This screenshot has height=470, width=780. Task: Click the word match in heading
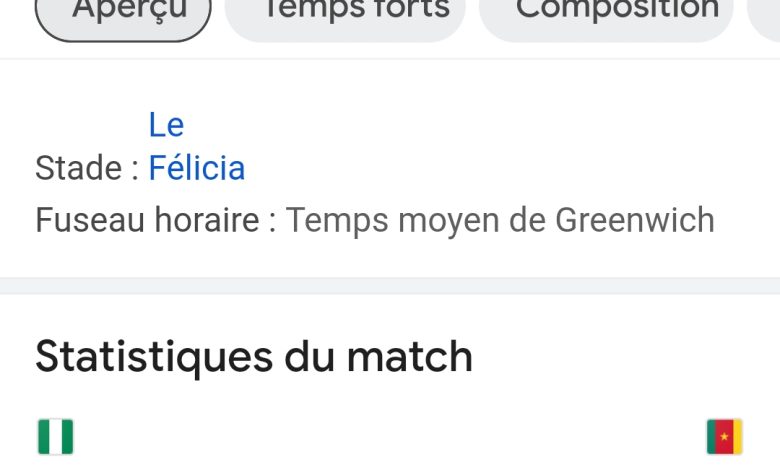point(409,356)
